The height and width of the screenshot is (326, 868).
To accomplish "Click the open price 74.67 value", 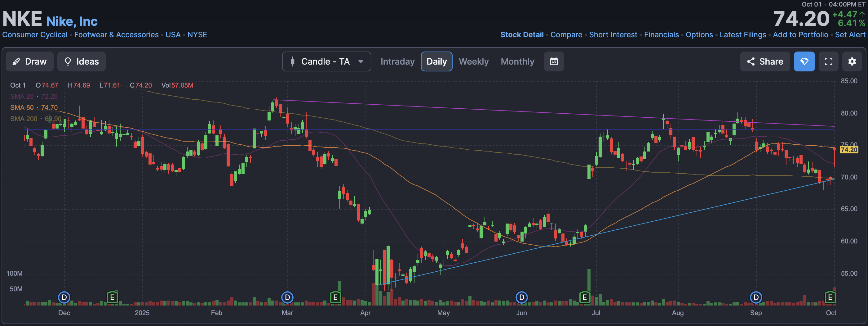I will [50, 85].
